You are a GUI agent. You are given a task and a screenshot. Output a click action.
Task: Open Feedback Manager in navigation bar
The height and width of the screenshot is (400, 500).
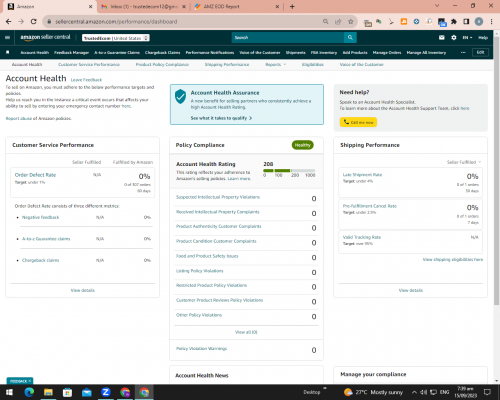click(72, 52)
